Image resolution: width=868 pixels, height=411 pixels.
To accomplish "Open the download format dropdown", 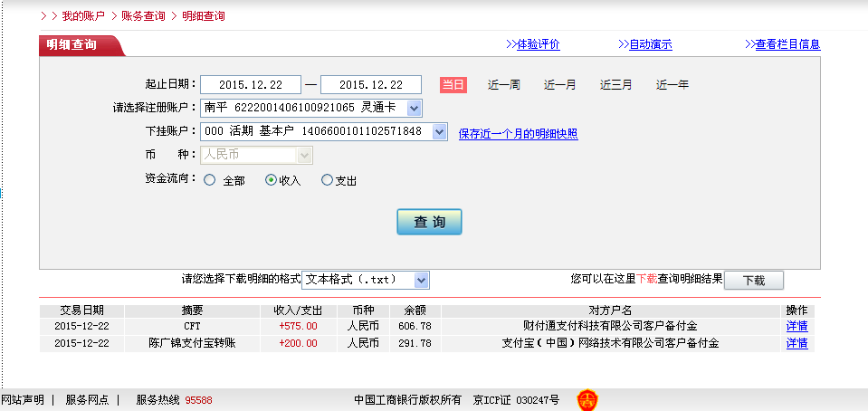I will (x=421, y=280).
